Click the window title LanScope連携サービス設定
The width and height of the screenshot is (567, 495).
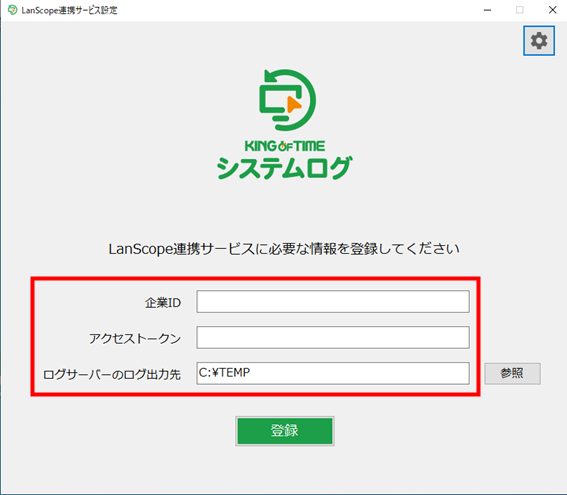click(69, 10)
